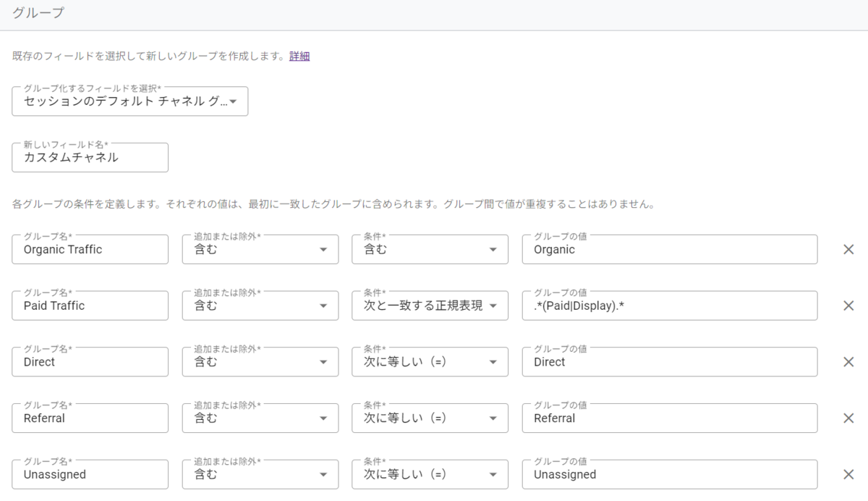Delete the Paid Traffic group row
This screenshot has width=868, height=501.
(848, 306)
